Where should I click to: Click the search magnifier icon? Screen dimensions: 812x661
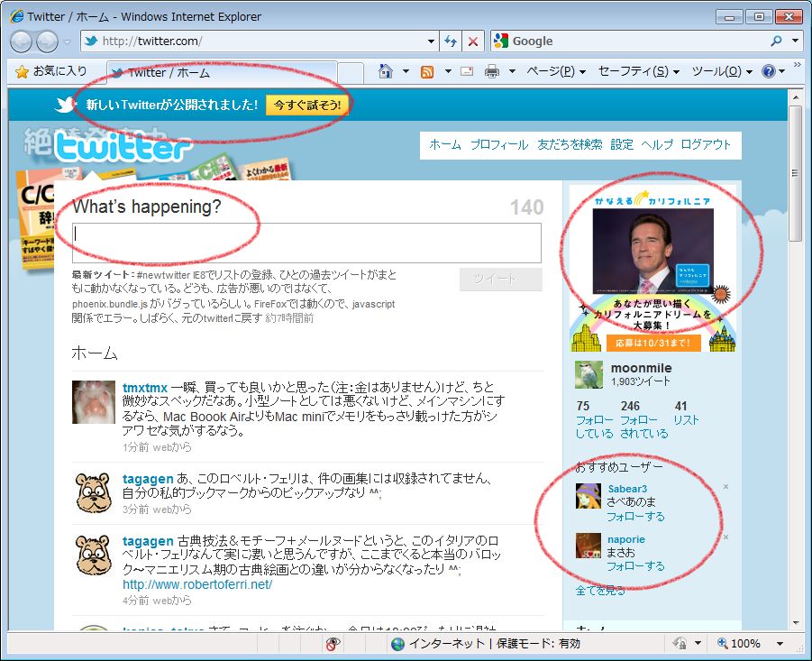pyautogui.click(x=776, y=41)
